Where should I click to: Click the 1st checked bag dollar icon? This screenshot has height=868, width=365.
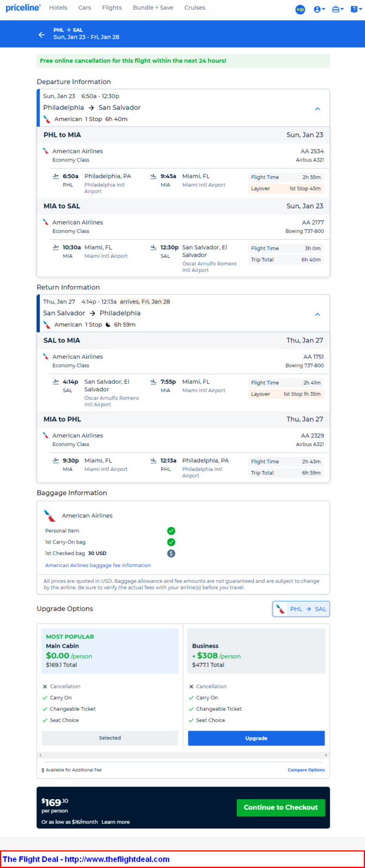point(171,553)
